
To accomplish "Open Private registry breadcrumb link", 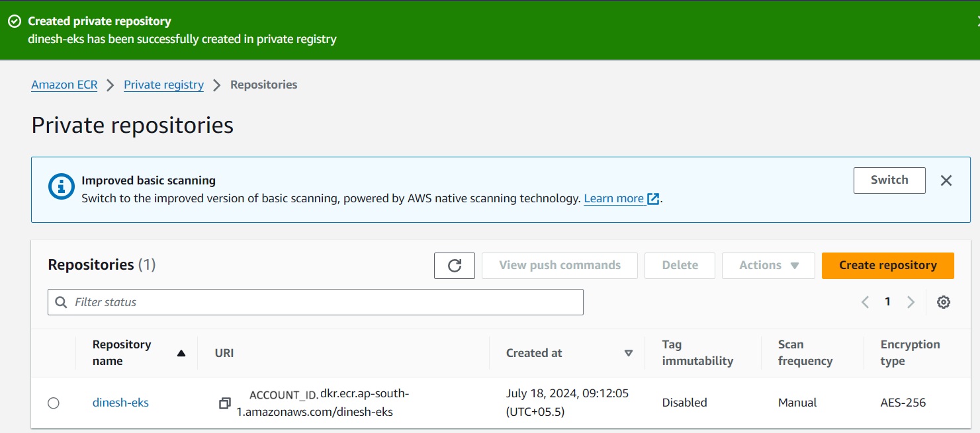I will [x=163, y=85].
